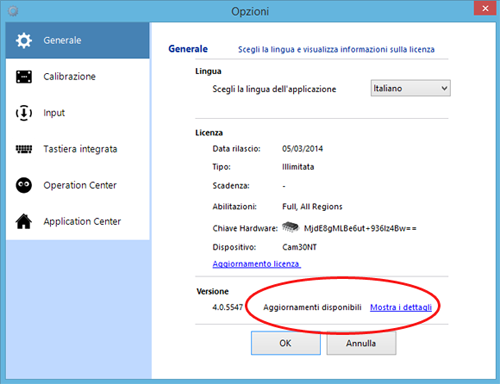The width and height of the screenshot is (500, 384).
Task: Select Operation Center in sidebar
Action: click(x=77, y=185)
